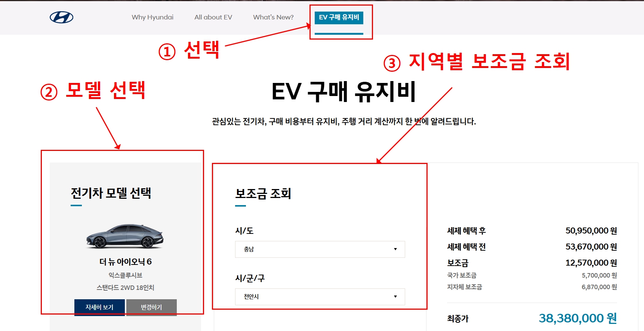
Task: Open the Why Hyundai menu
Action: pyautogui.click(x=152, y=17)
